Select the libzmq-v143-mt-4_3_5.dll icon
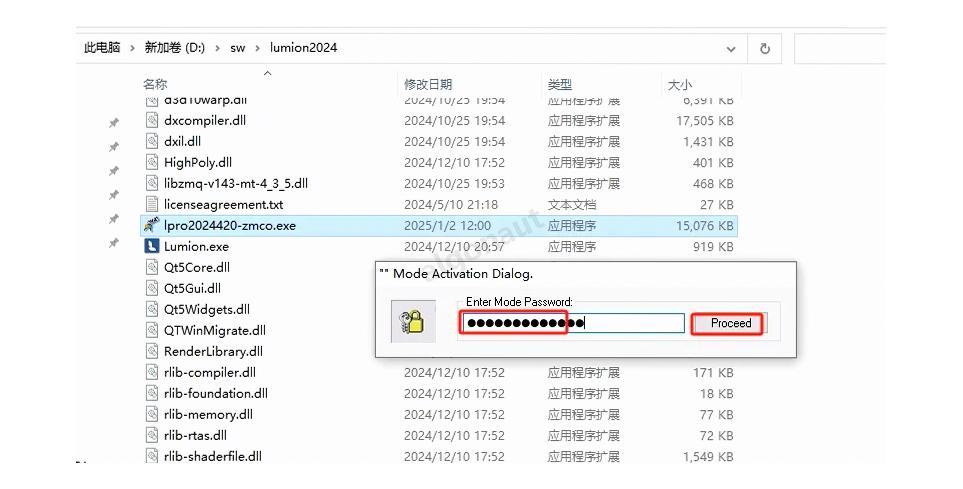This screenshot has width=963, height=489. [152, 183]
